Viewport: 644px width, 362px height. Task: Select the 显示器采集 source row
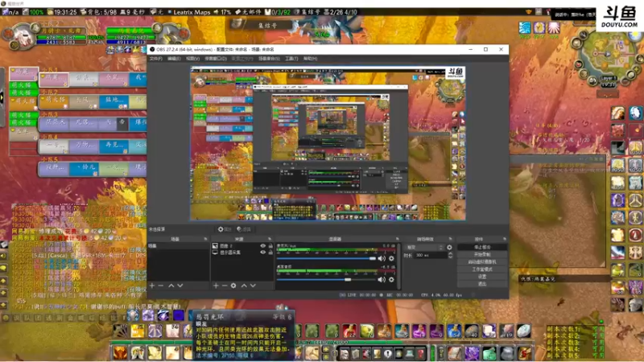pos(242,252)
